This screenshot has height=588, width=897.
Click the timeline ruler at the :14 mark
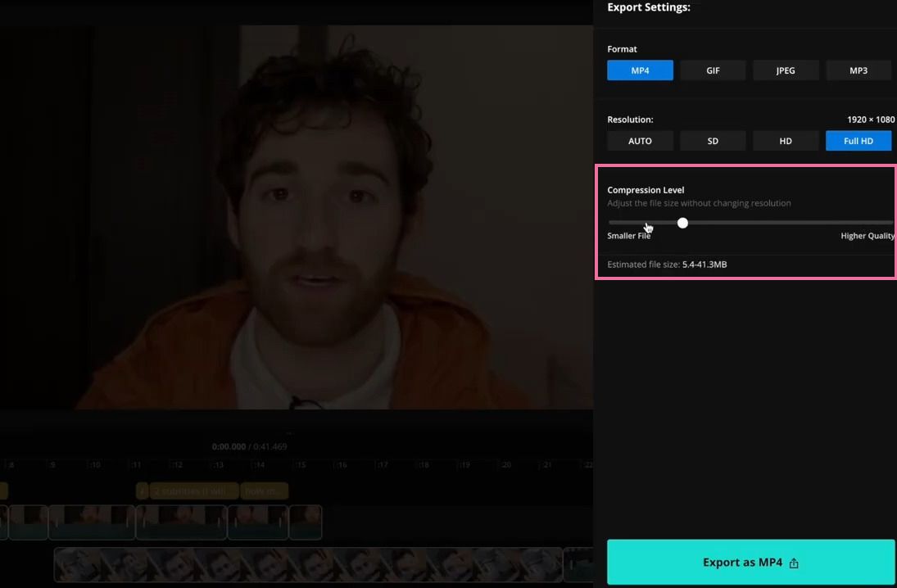pos(259,464)
